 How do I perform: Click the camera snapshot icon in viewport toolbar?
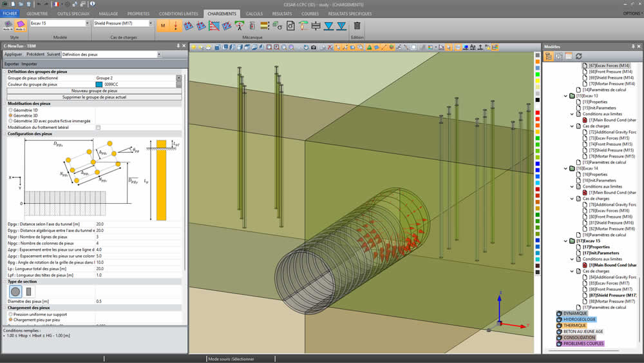tap(314, 47)
